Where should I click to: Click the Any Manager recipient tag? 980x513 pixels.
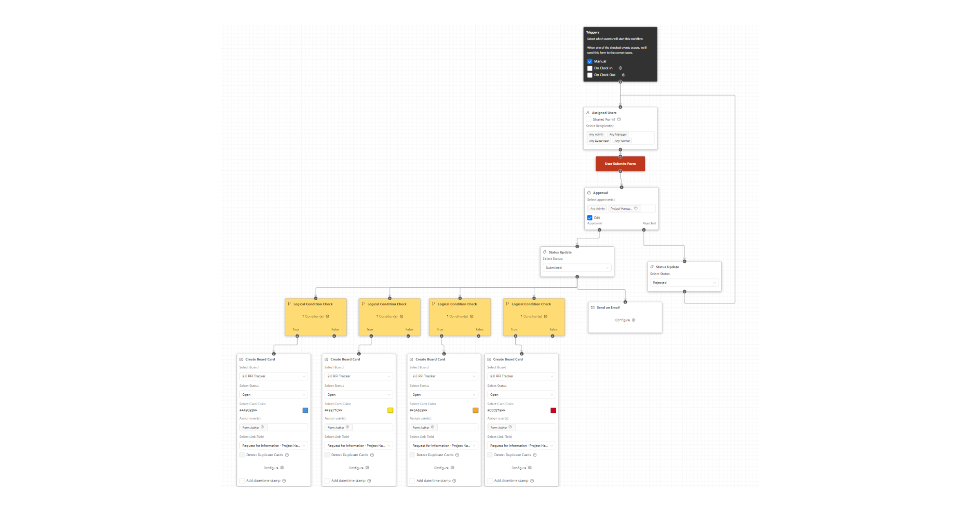click(x=618, y=134)
